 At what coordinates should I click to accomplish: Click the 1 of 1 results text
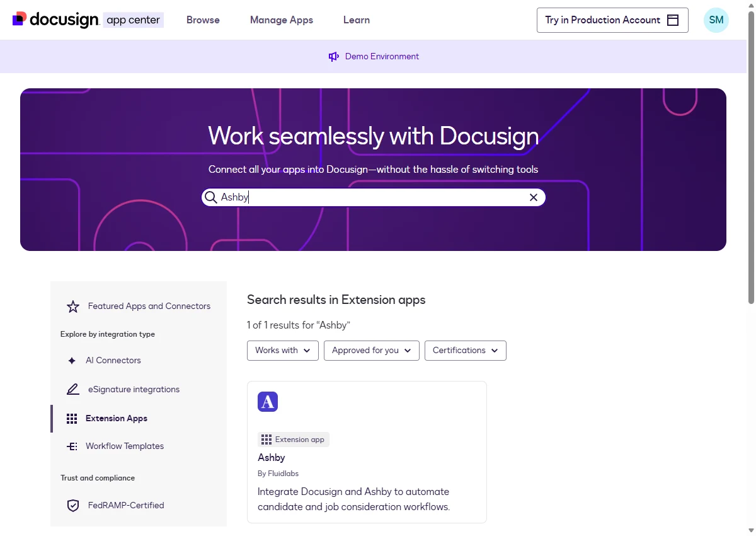[x=299, y=325]
